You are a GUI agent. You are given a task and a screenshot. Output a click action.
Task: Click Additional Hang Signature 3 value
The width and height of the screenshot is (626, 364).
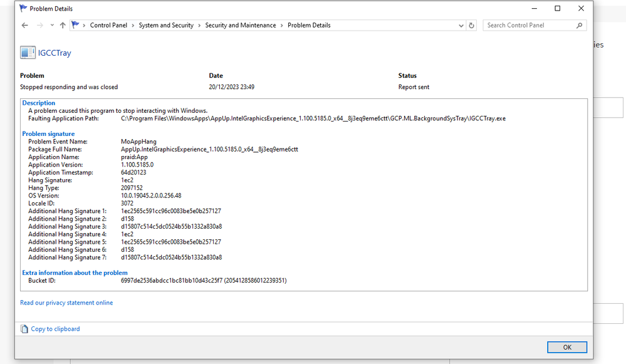click(x=171, y=226)
